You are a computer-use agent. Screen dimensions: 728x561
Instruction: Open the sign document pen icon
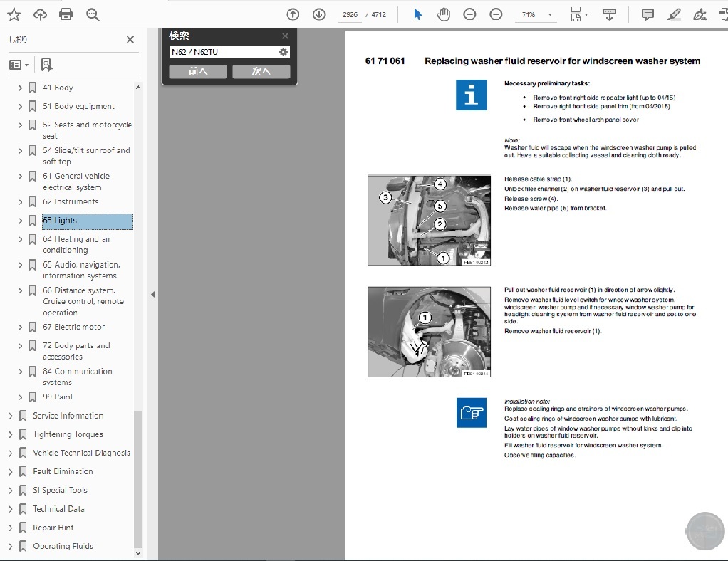tap(700, 14)
